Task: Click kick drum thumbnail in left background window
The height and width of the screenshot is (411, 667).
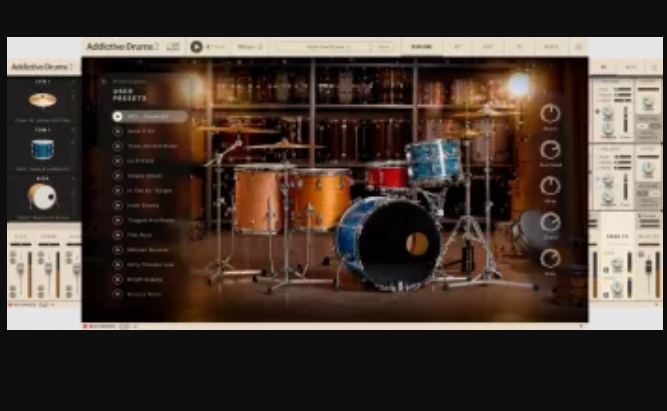Action: pos(42,197)
